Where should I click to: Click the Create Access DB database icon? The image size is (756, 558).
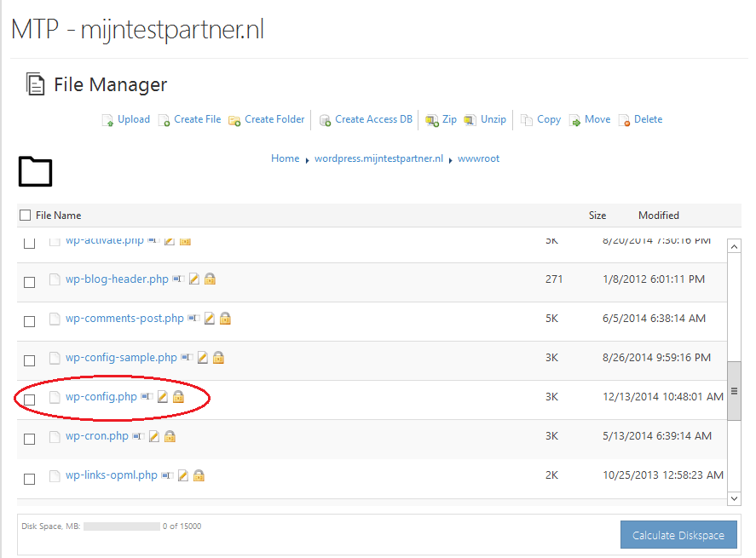click(325, 120)
